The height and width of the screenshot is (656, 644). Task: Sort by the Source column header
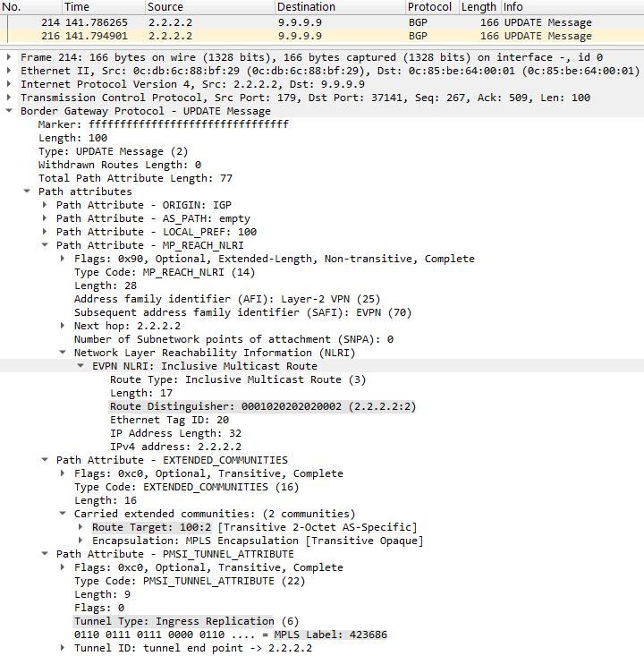point(210,7)
